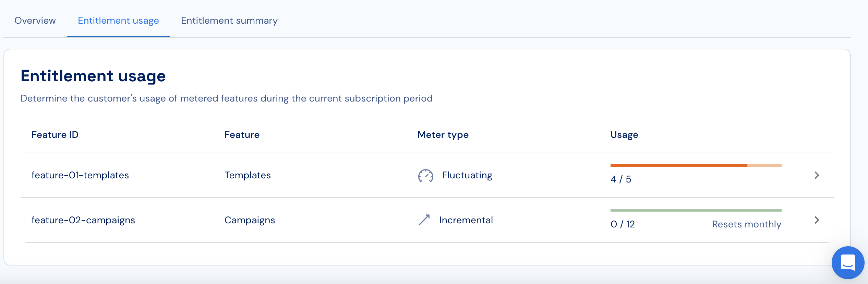The height and width of the screenshot is (284, 868).
Task: Open the Entitlement summary tab
Action: point(229,21)
